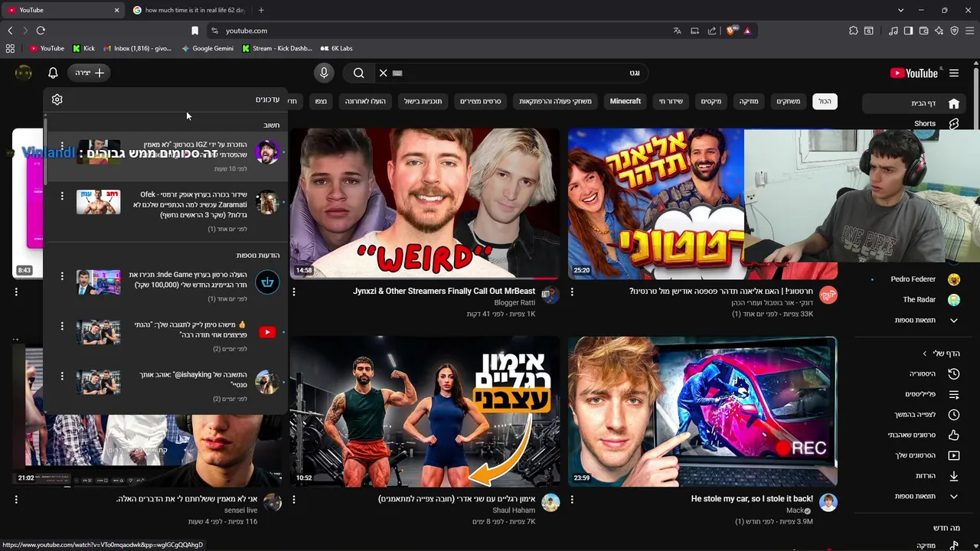
Task: Go back in the browser
Action: point(10,31)
